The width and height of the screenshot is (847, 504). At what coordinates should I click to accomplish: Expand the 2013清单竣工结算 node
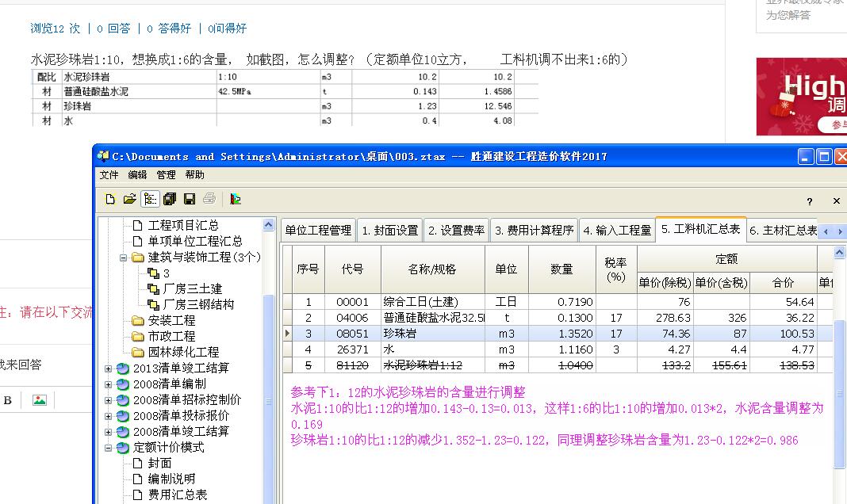click(x=108, y=369)
